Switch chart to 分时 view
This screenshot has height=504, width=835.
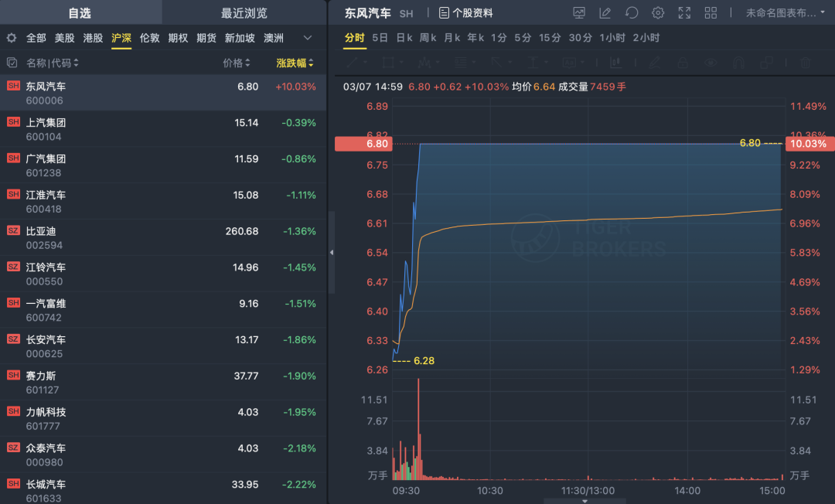[354, 38]
